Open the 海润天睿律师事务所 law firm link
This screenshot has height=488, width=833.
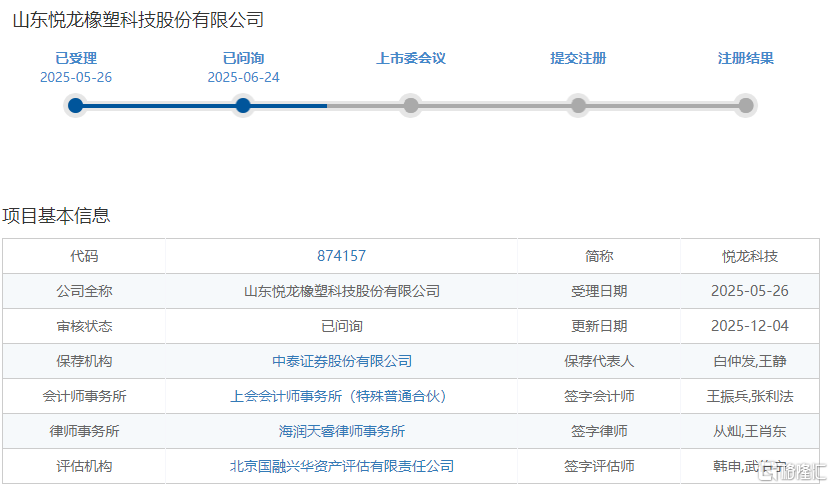click(x=341, y=431)
